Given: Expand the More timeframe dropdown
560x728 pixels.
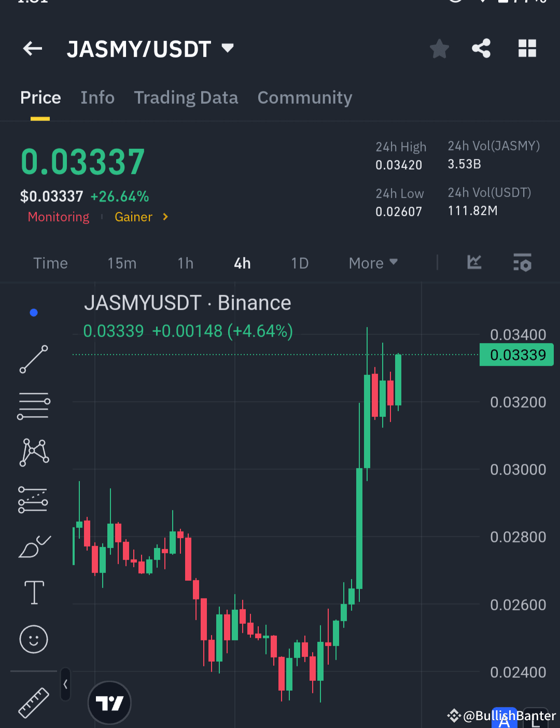Looking at the screenshot, I should pyautogui.click(x=372, y=263).
